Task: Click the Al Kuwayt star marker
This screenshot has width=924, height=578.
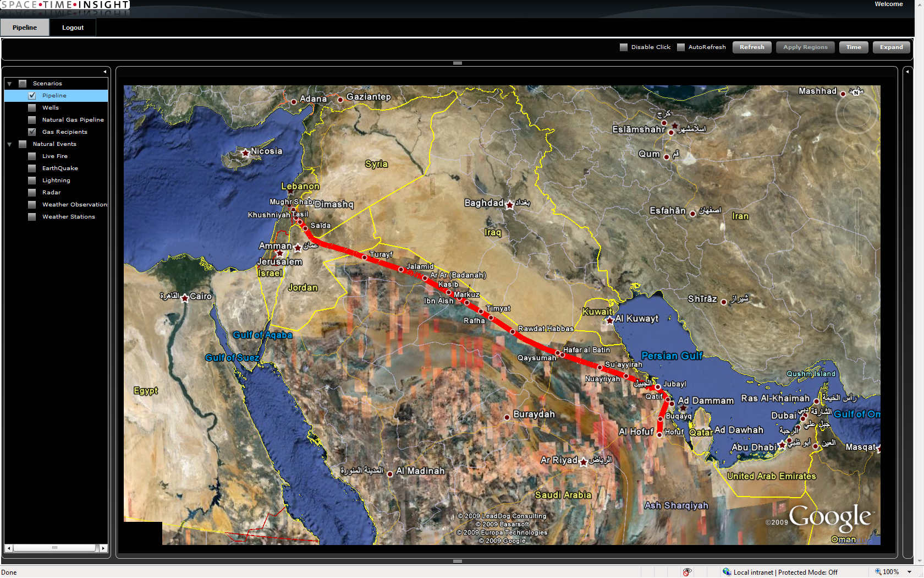Action: point(609,320)
